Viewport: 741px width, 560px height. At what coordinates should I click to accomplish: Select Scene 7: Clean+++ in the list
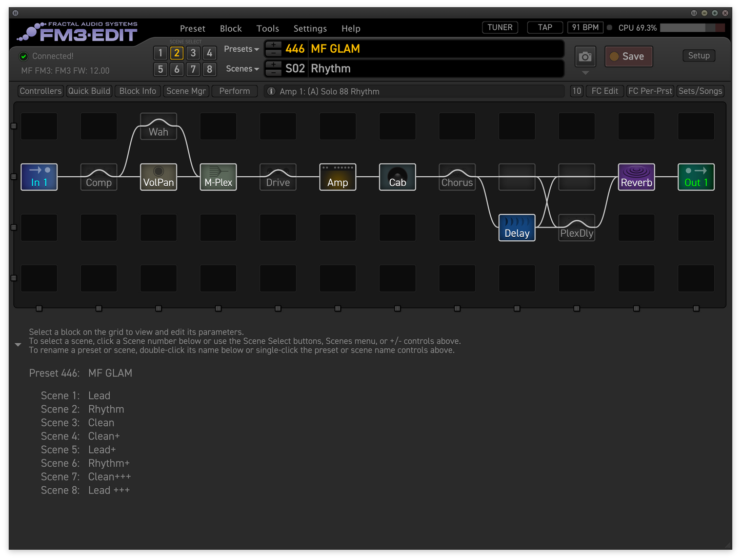(86, 477)
